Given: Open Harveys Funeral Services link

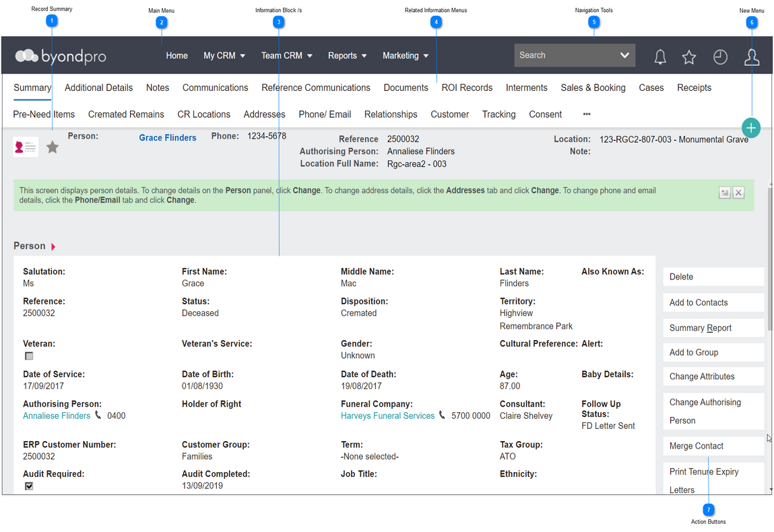Looking at the screenshot, I should tap(387, 415).
